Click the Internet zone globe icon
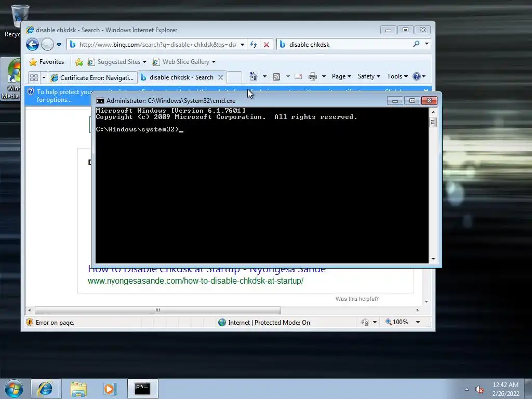The image size is (532, 399). [x=222, y=322]
